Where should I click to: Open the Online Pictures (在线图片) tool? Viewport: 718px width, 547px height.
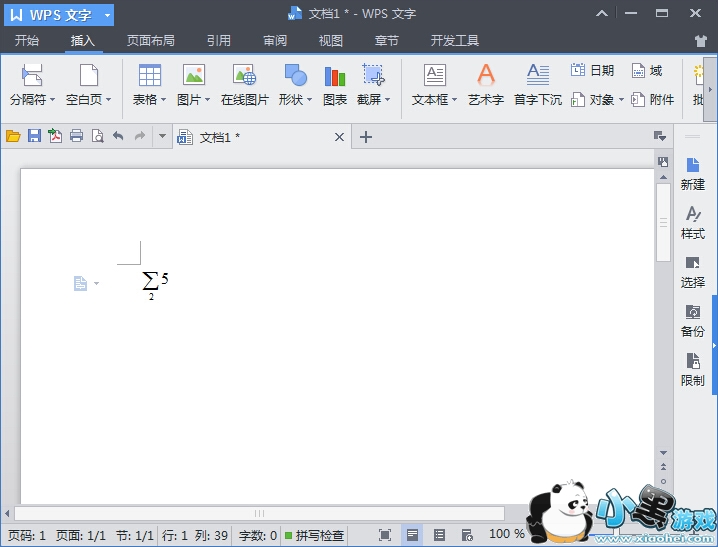244,75
